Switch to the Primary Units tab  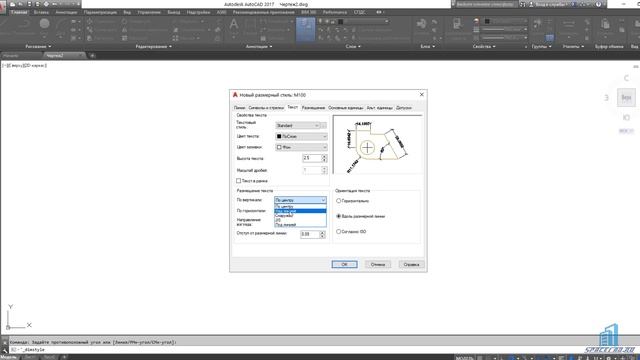[x=346, y=108]
